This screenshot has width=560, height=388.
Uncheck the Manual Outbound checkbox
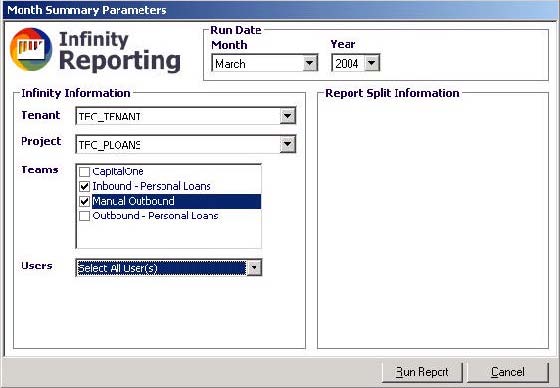pos(84,202)
